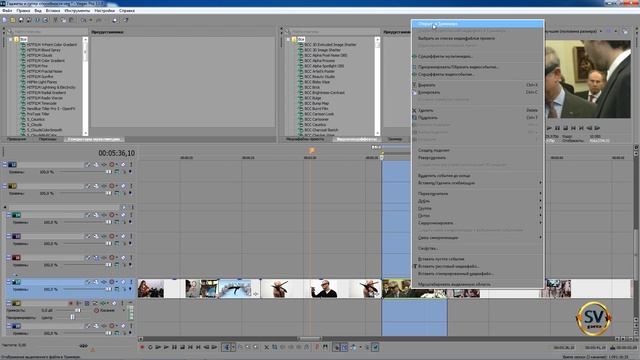Screen dimensions: 640x360
Task: Choose Свойства... in the context menu
Action: [x=478, y=248]
